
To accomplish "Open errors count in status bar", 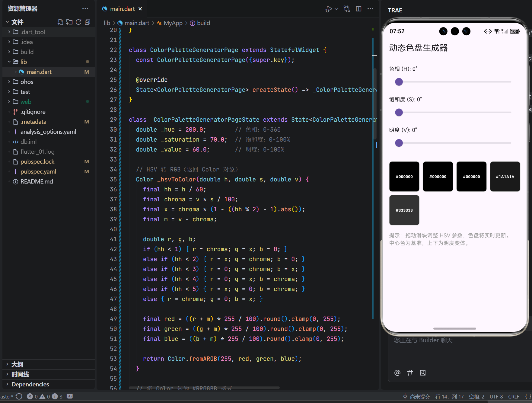I will click(32, 396).
